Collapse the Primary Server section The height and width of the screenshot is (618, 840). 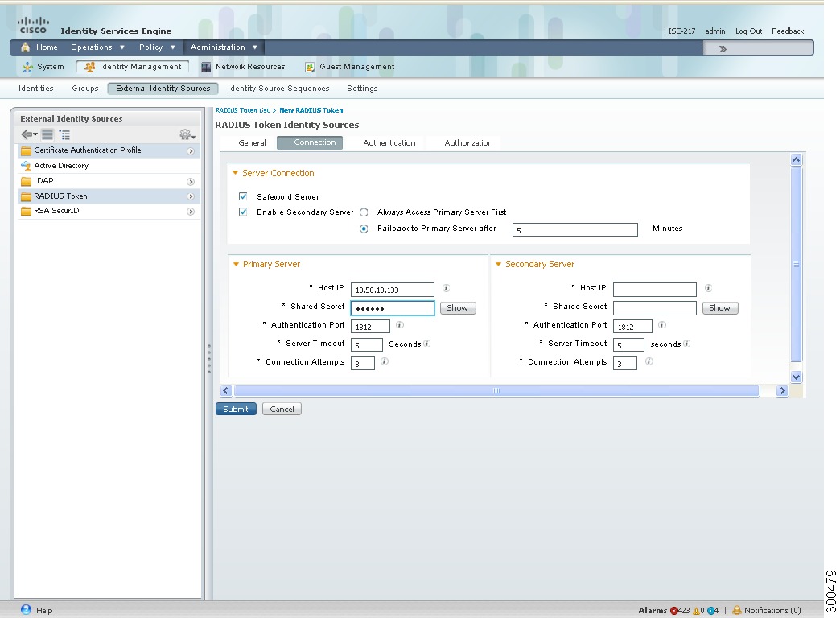(x=236, y=264)
